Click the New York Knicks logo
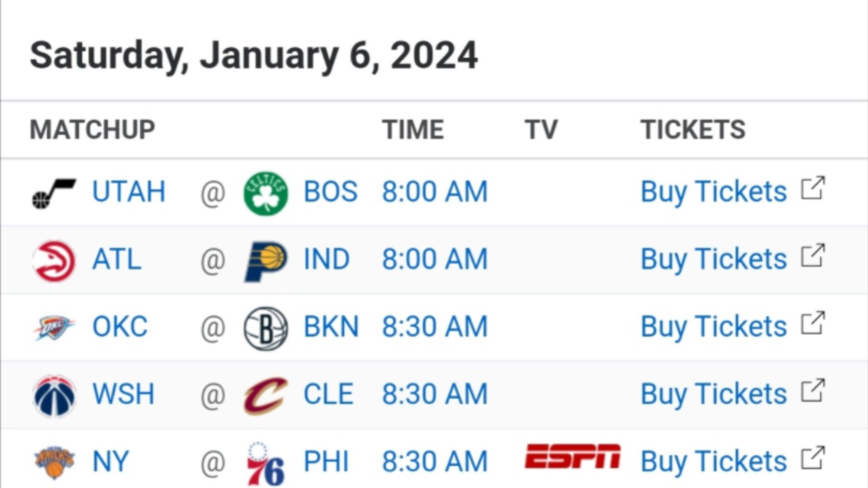The height and width of the screenshot is (488, 868). coord(54,463)
